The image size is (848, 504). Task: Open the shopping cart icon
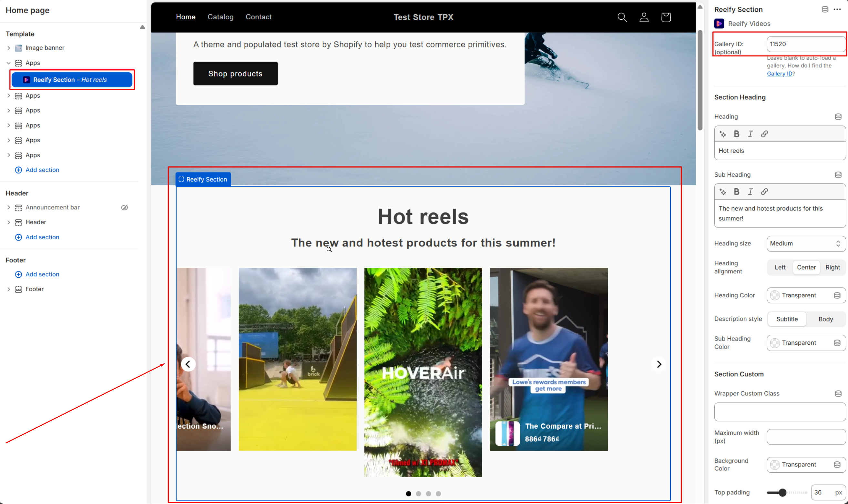(x=666, y=17)
